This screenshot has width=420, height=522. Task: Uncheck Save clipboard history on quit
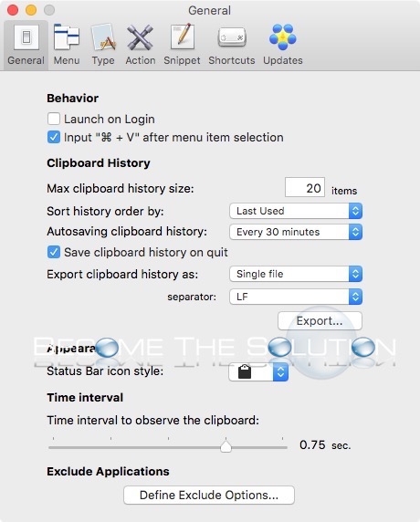pyautogui.click(x=54, y=252)
